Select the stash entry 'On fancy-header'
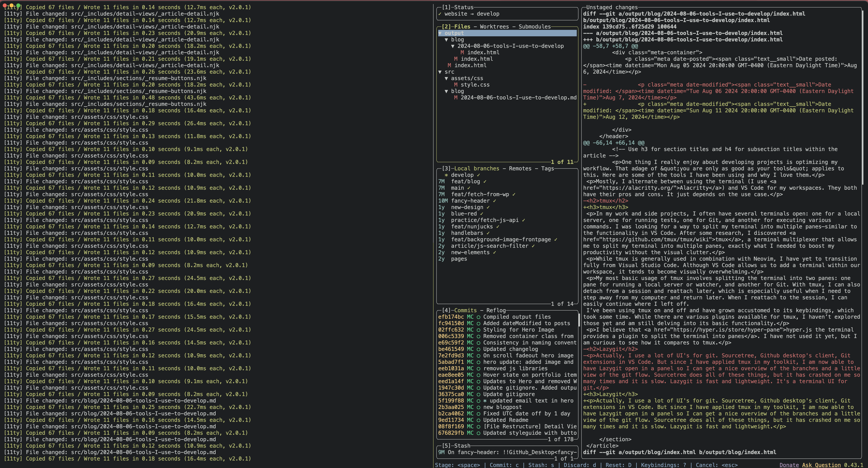Screen dimensions: 868x468 point(507,452)
